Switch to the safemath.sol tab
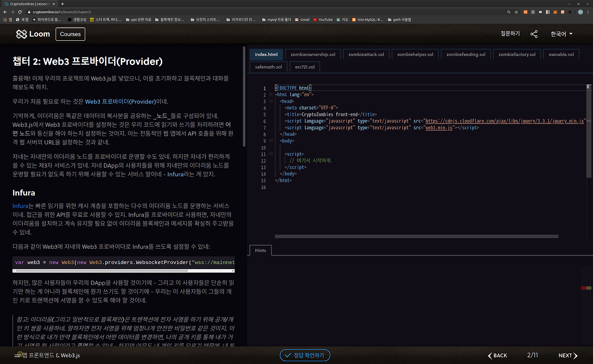The height and width of the screenshot is (364, 593). (268, 67)
